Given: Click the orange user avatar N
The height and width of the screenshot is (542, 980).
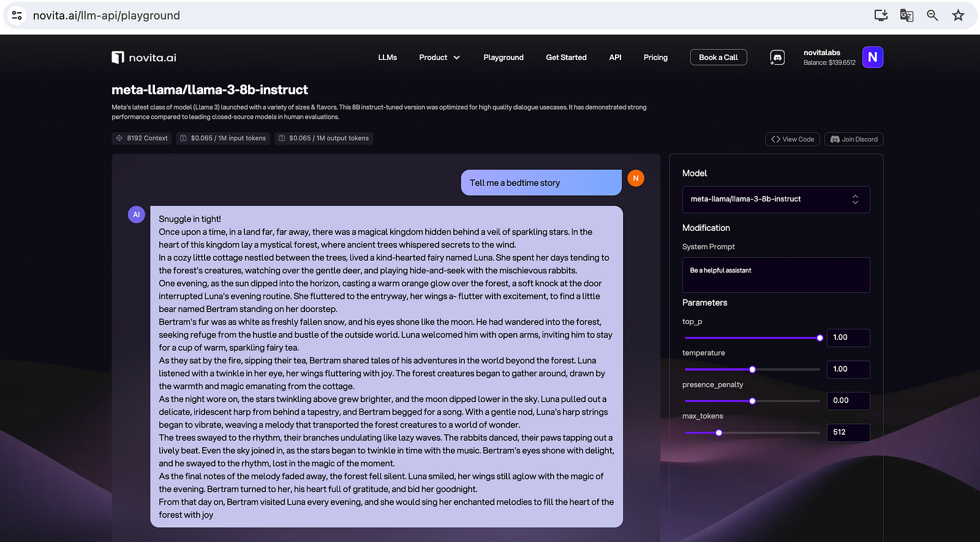Looking at the screenshot, I should click(636, 178).
